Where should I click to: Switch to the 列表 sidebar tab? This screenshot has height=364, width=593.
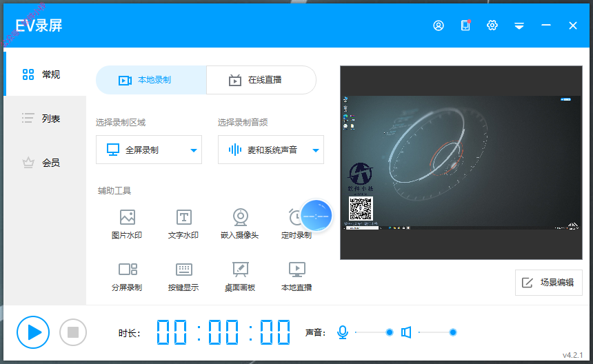pos(45,119)
